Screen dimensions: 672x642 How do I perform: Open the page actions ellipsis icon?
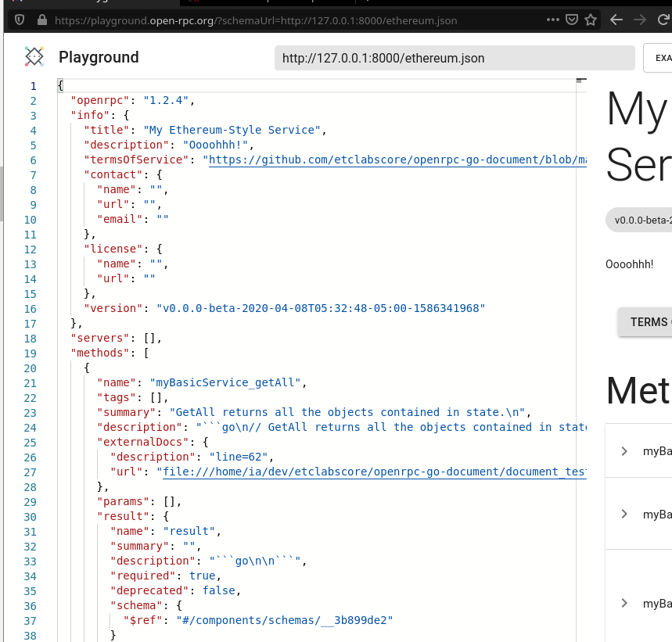pos(553,21)
